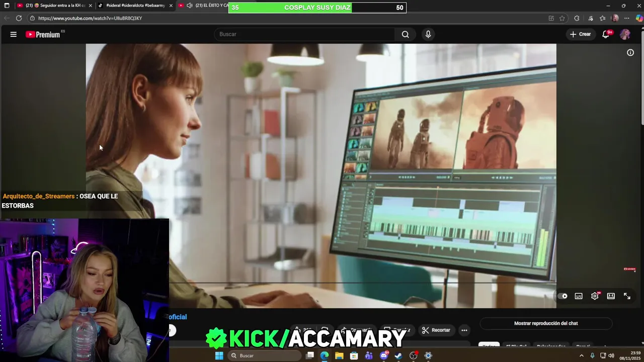Focus the YouTube Buscar search field
This screenshot has height=362, width=644.
[x=305, y=34]
